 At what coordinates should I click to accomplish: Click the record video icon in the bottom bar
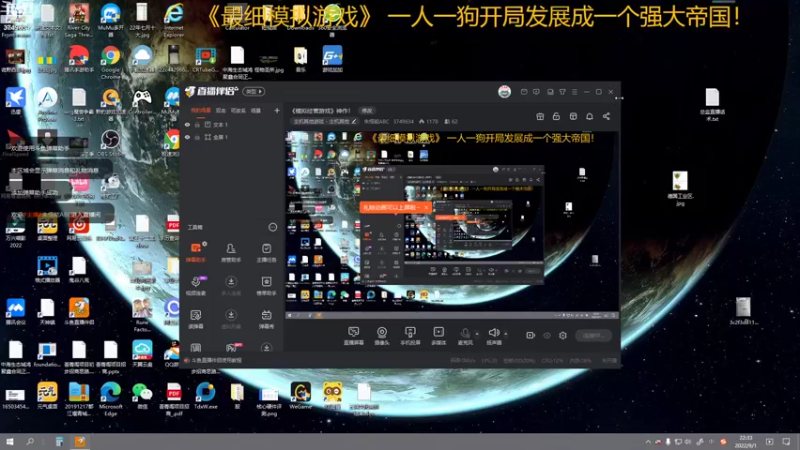click(x=530, y=335)
